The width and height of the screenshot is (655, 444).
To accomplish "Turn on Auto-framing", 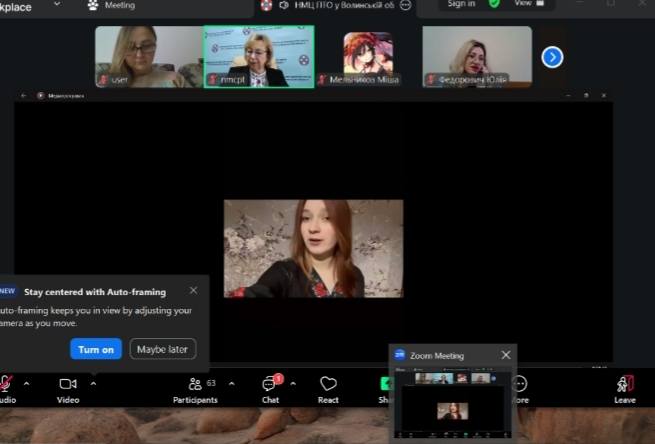I will coord(96,349).
